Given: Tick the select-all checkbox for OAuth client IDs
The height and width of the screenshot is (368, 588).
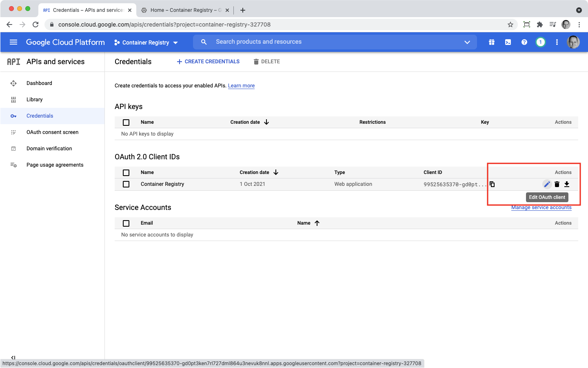Looking at the screenshot, I should [126, 173].
